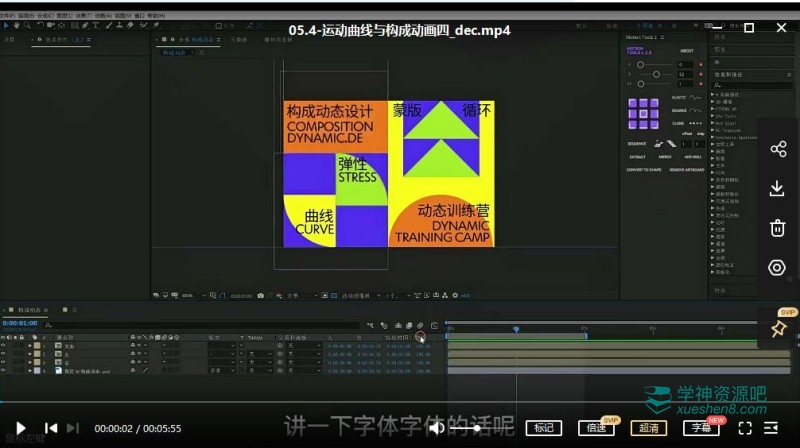Download the video using the download icon
Screen dimensions: 800x448
click(777, 189)
